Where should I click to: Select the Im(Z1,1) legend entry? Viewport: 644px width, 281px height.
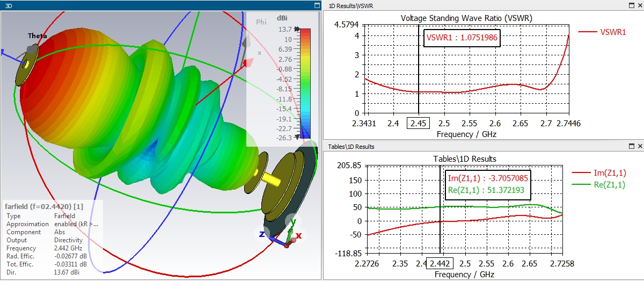599,172
